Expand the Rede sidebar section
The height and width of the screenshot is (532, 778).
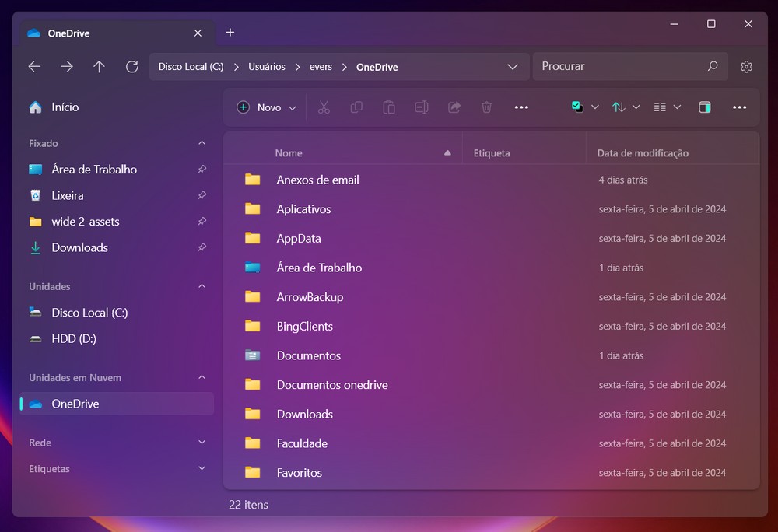coord(202,443)
